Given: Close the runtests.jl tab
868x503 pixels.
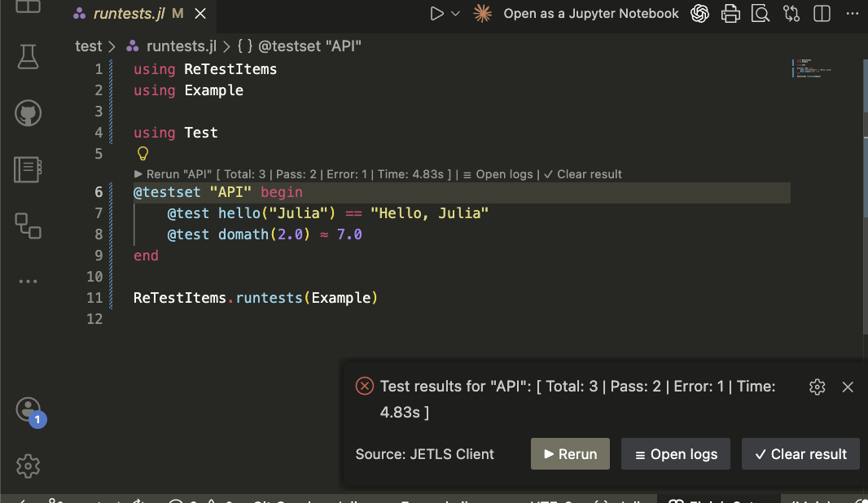Looking at the screenshot, I should [x=200, y=13].
